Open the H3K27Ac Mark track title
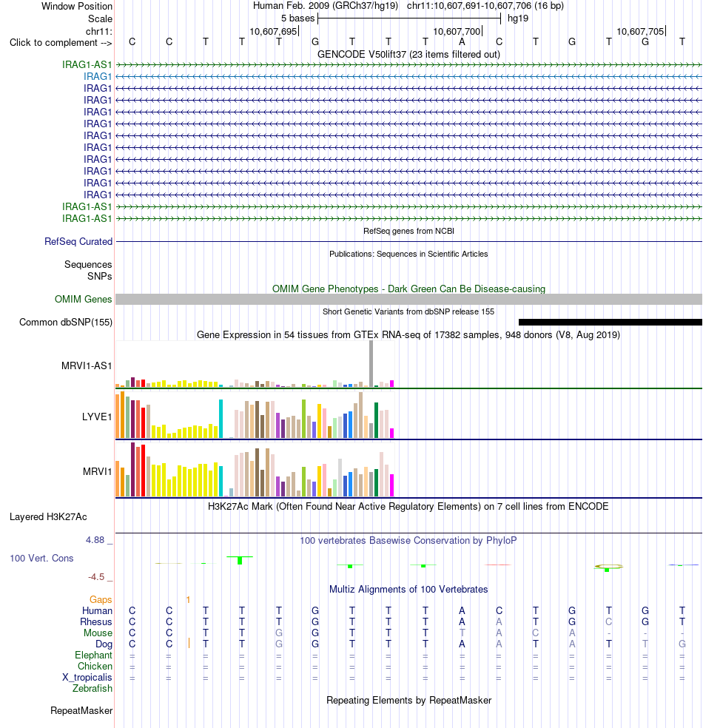 (x=408, y=507)
